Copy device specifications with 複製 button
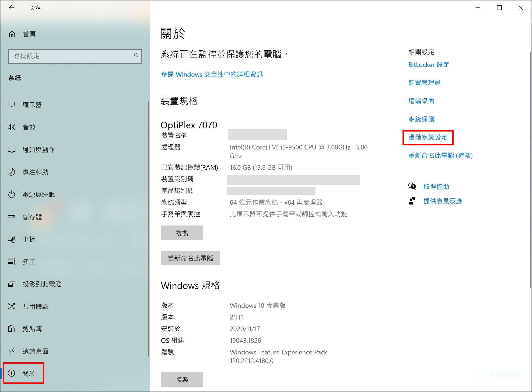Viewport: 532px width, 392px height. point(182,233)
